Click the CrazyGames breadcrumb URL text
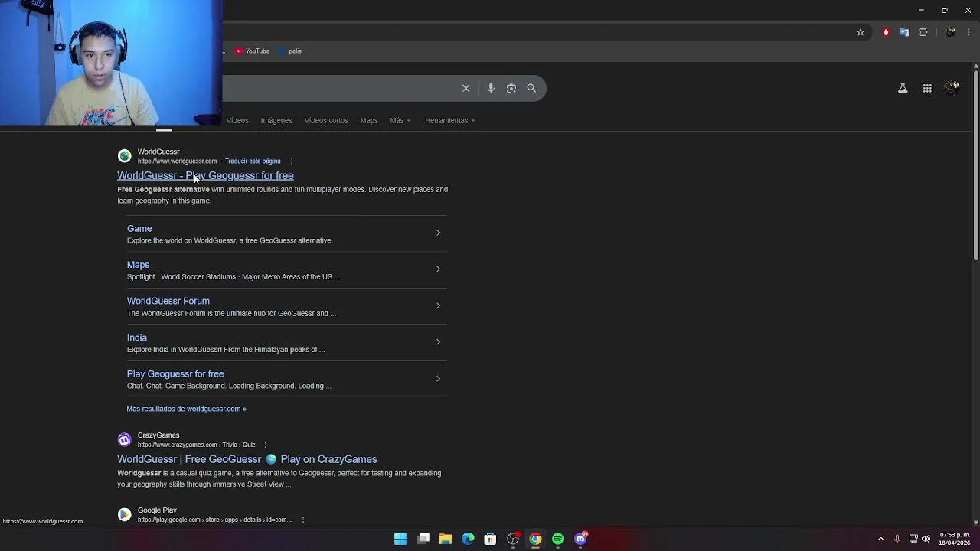980x551 pixels. coord(197,445)
